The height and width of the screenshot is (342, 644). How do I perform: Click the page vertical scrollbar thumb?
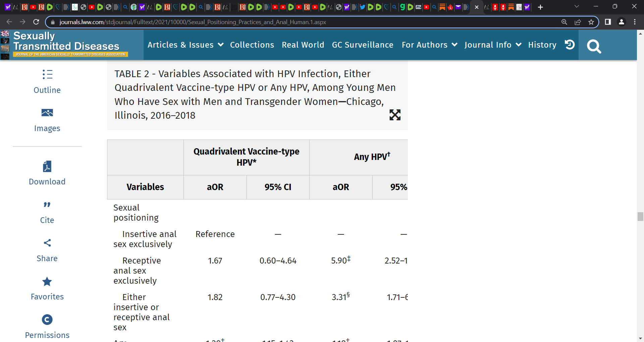[x=640, y=217]
